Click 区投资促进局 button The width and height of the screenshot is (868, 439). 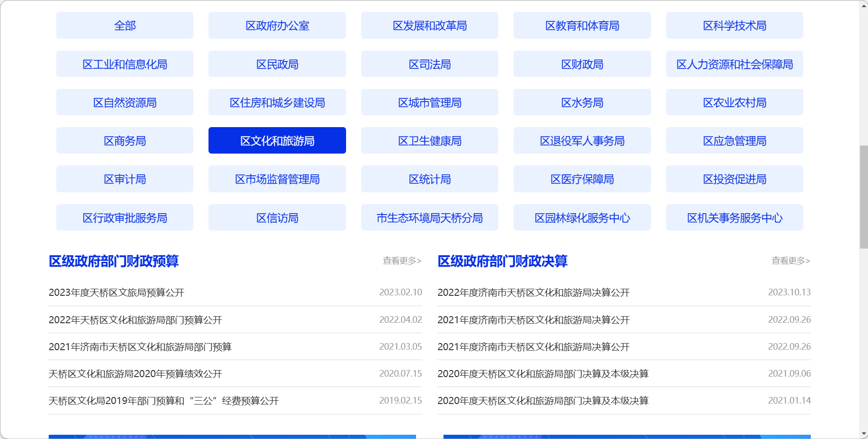tap(735, 179)
